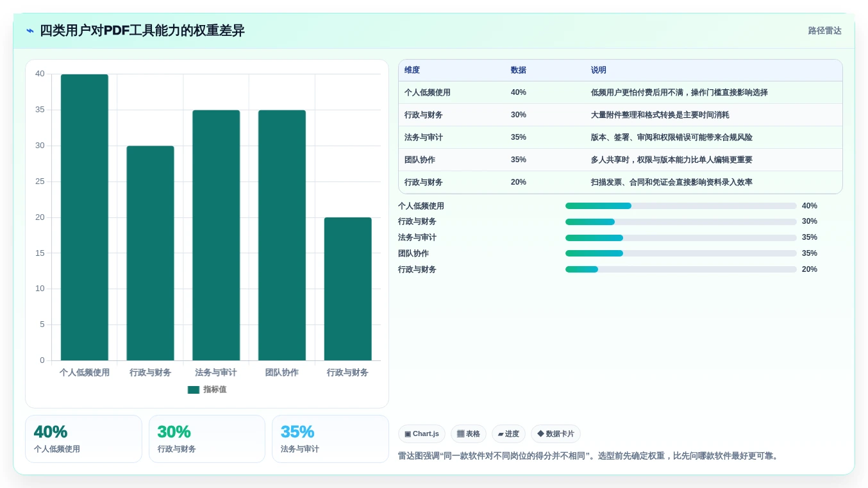Image resolution: width=868 pixels, height=488 pixels.
Task: Click the 行政与财务 progress bar at 30%
Action: [x=681, y=221]
